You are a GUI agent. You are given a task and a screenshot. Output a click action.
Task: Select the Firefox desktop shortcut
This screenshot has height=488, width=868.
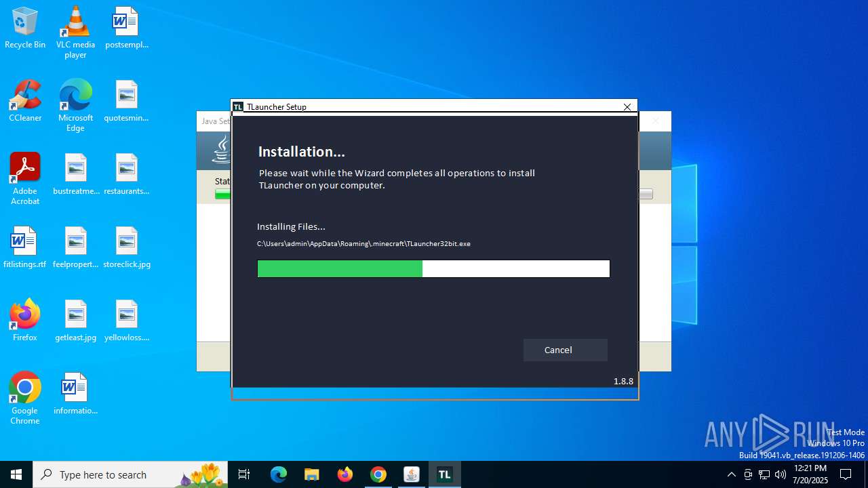point(25,321)
